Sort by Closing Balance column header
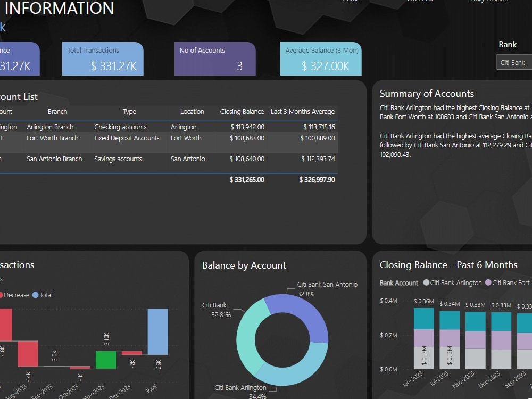 pos(242,112)
